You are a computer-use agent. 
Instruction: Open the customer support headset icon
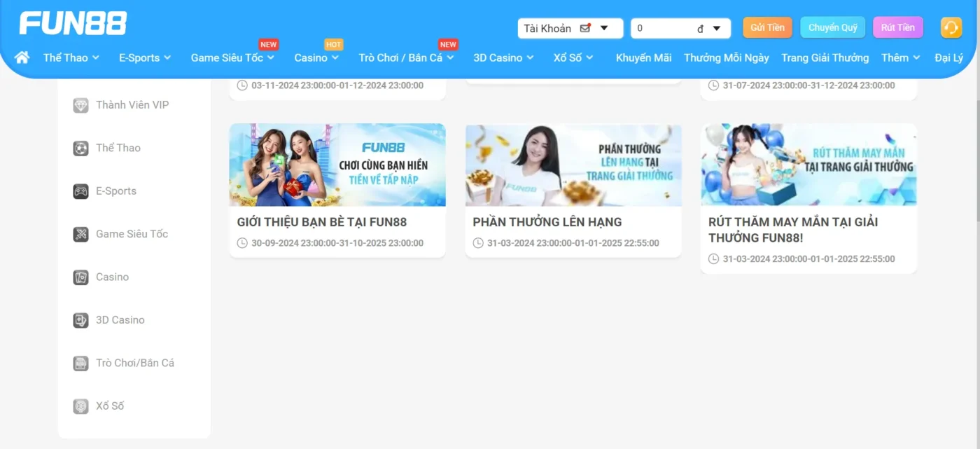(x=951, y=28)
